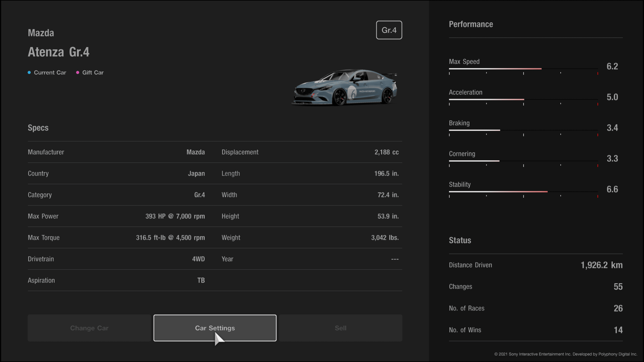644x362 pixels.
Task: Click the Mazda brand heading
Action: point(41,33)
